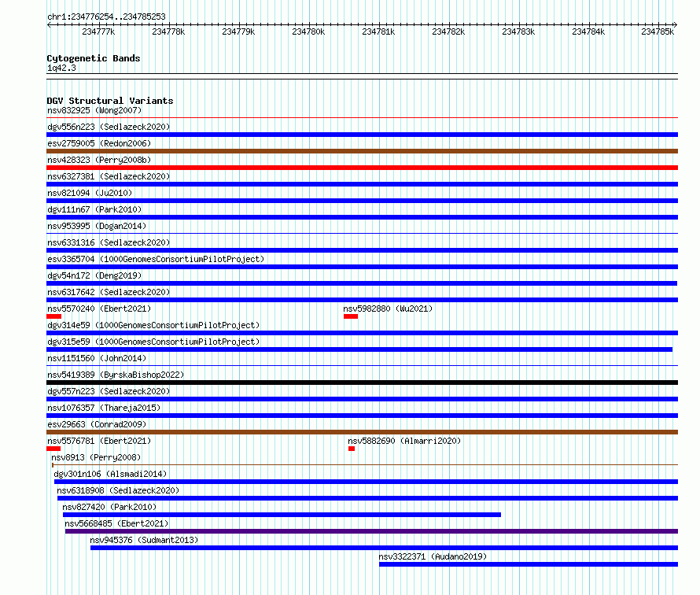The width and height of the screenshot is (700, 595).
Task: Click the blue bar under nsv3322371
Action: click(529, 564)
